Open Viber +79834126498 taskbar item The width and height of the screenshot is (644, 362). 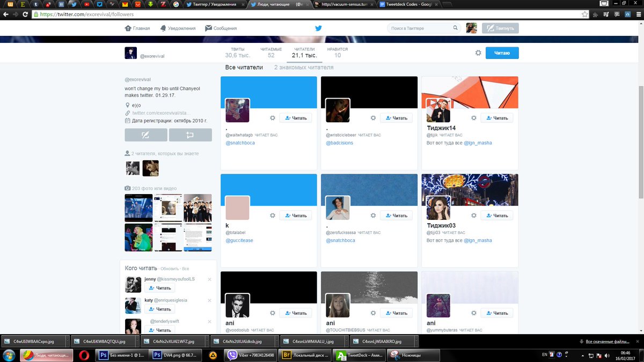coord(251,355)
